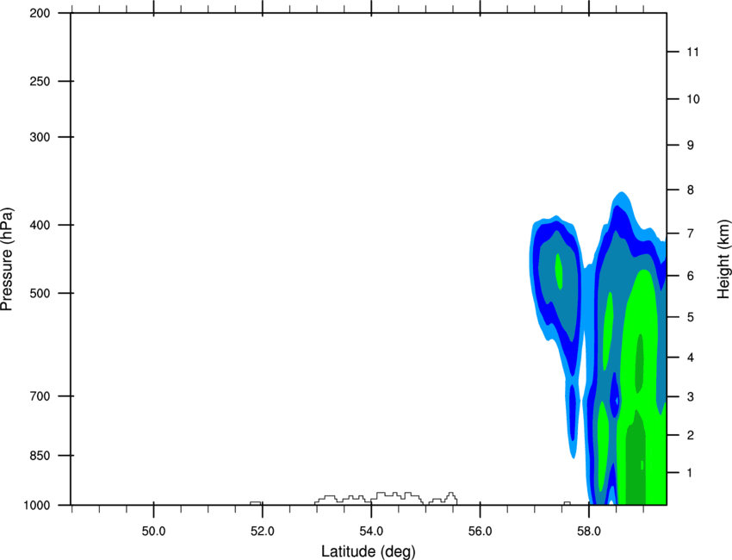Click the 58.0 latitude tick label
Viewport: 732px width, 560px height.
click(x=589, y=532)
